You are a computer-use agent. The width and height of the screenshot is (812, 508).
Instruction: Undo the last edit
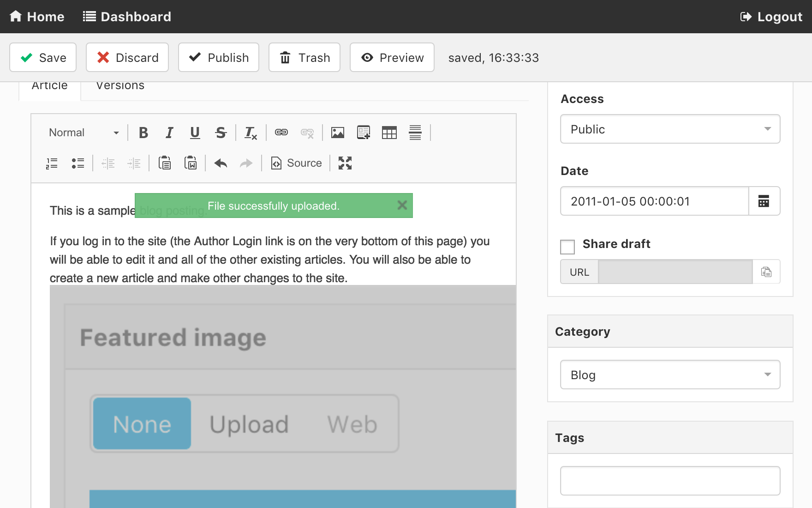[221, 163]
